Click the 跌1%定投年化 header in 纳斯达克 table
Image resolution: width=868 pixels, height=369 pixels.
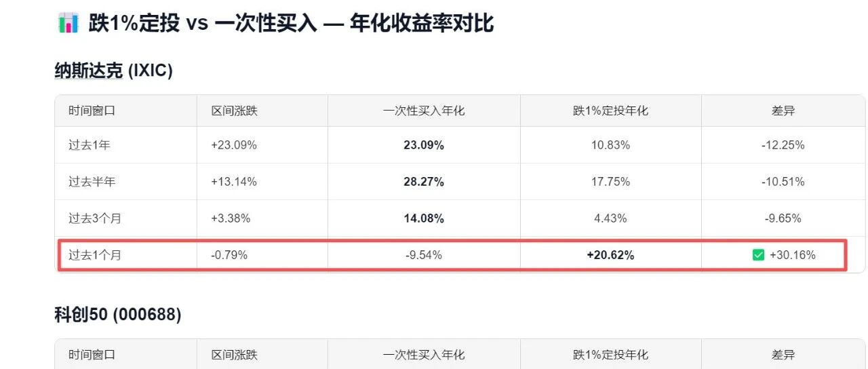pyautogui.click(x=610, y=111)
